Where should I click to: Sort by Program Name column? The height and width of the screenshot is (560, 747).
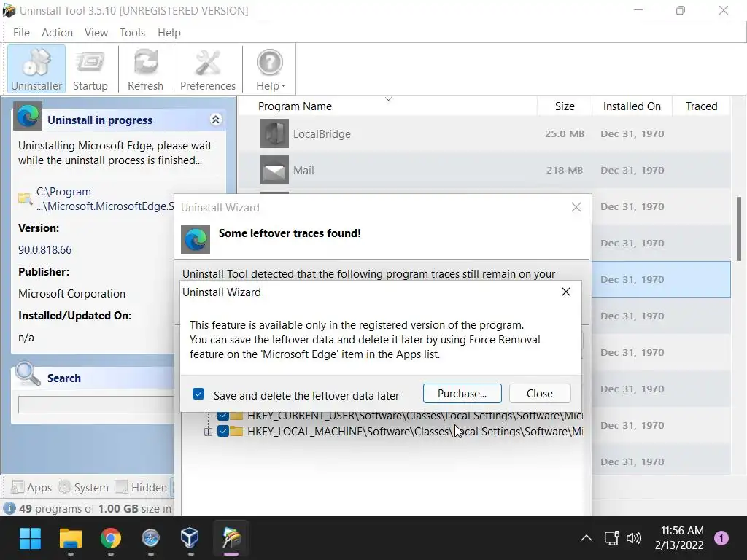[x=295, y=106]
